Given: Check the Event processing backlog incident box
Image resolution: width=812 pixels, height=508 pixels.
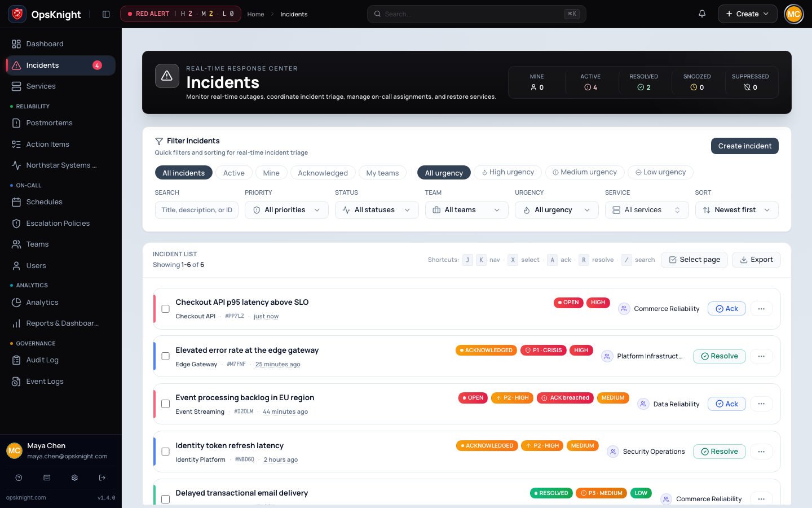Looking at the screenshot, I should 166,404.
